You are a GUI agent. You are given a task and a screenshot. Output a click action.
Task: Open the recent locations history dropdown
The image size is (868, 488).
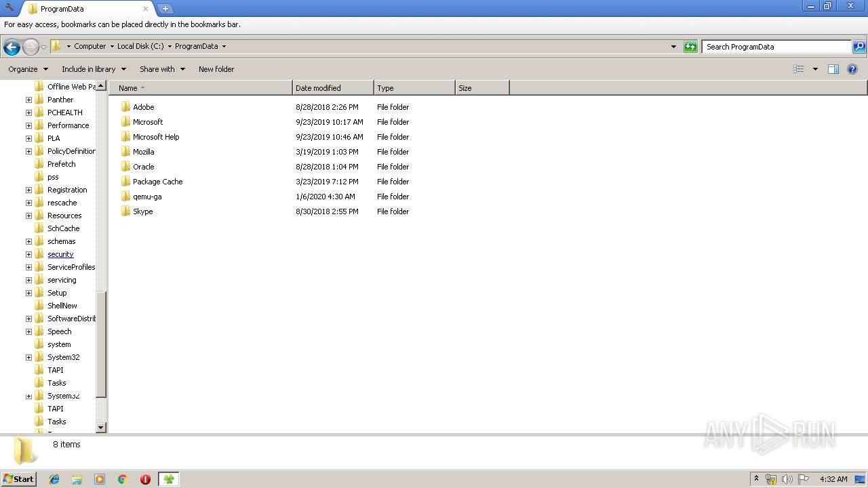click(x=43, y=47)
